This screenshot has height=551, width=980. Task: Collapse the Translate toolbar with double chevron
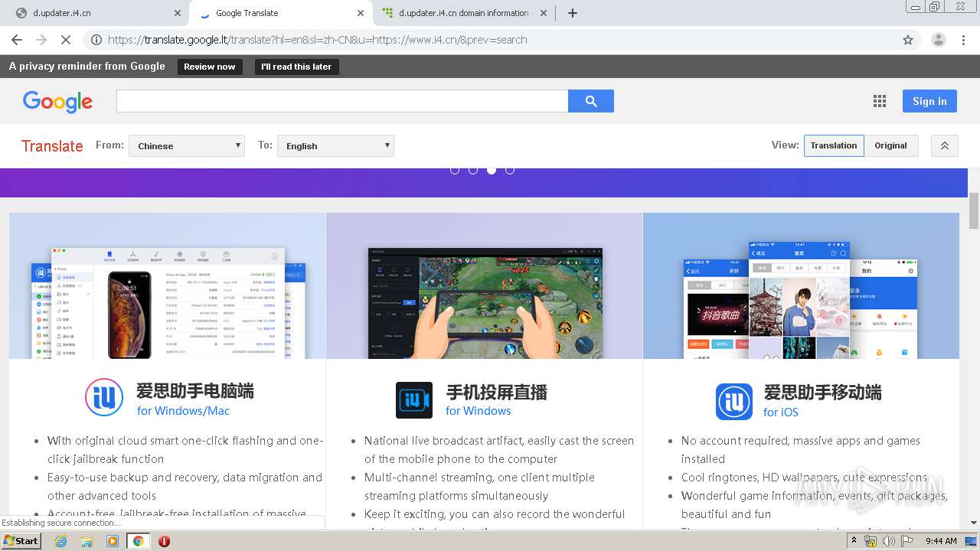(x=944, y=145)
